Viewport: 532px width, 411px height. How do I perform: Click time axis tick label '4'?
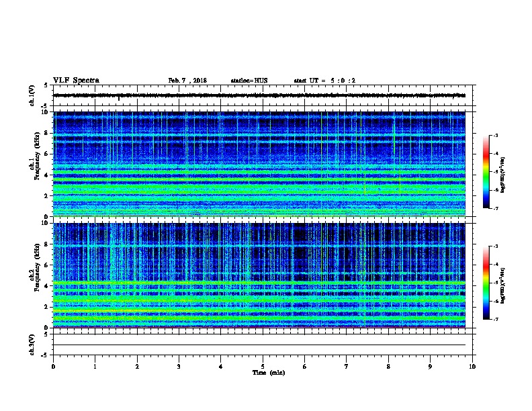[x=221, y=367]
